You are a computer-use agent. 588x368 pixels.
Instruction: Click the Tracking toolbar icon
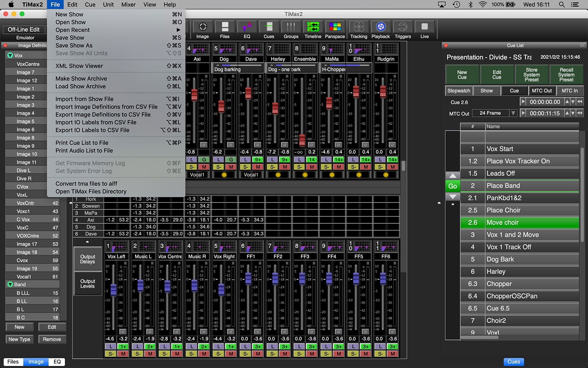(359, 27)
